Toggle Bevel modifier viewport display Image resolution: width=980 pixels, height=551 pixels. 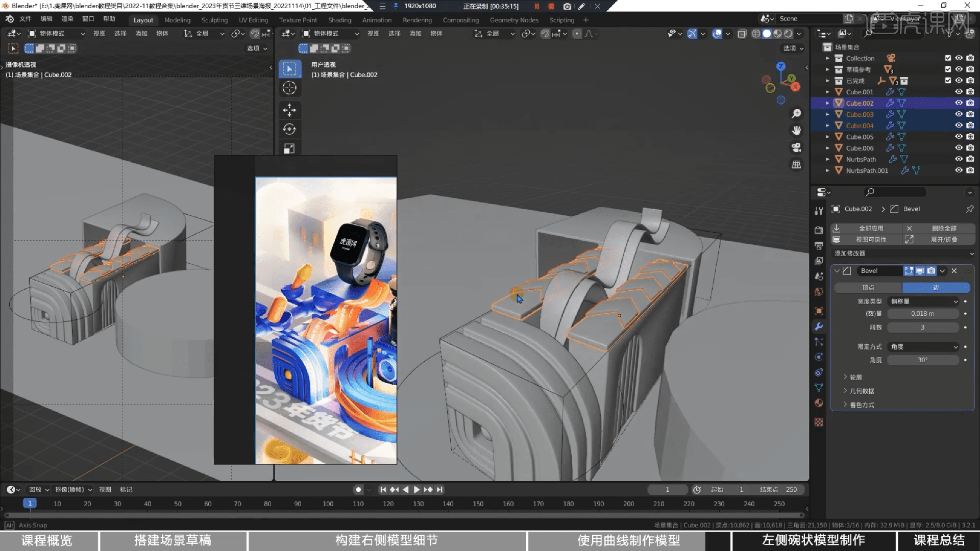click(920, 271)
